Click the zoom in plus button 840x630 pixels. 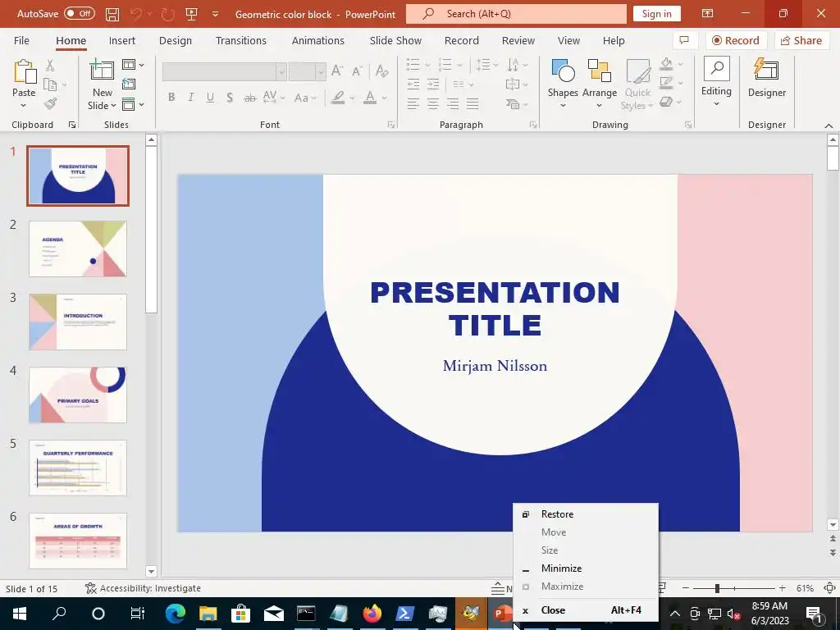783,588
